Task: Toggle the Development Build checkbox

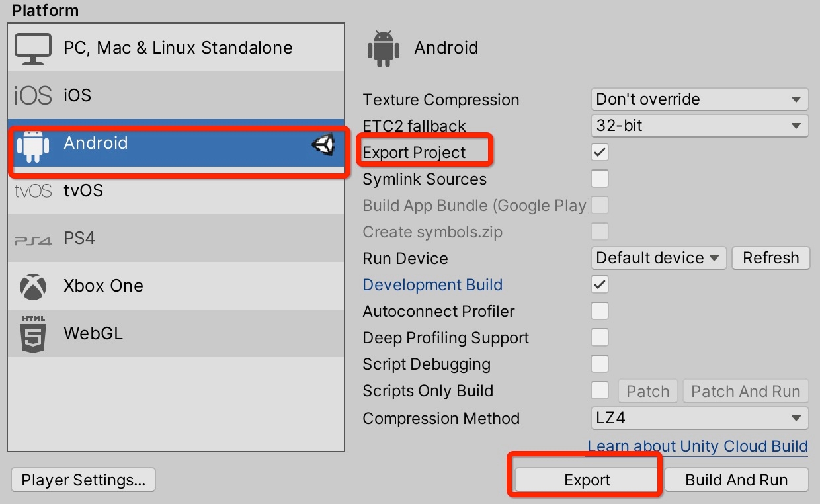Action: (x=600, y=284)
